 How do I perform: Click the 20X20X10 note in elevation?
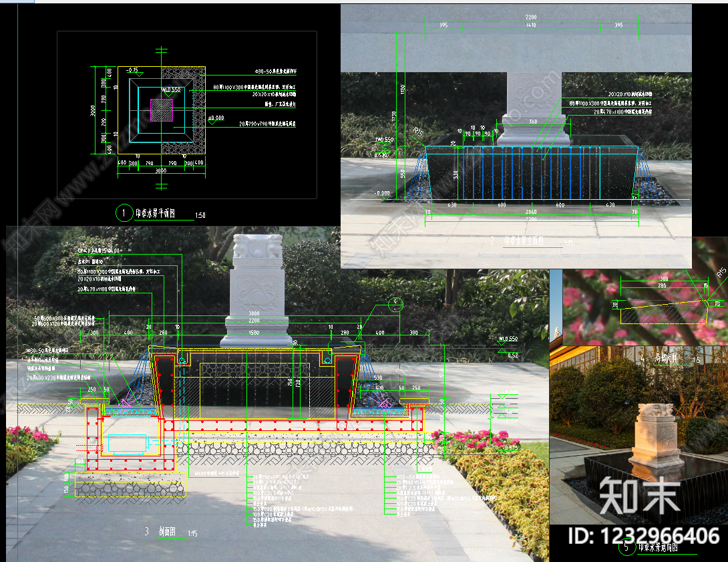(630, 94)
